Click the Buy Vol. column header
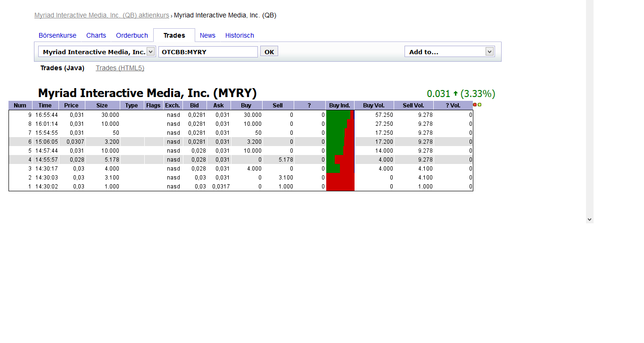The height and width of the screenshot is (343, 644). point(374,106)
